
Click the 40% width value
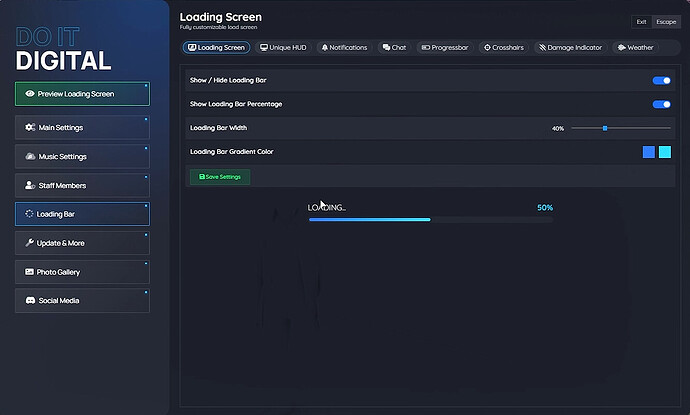tap(558, 129)
